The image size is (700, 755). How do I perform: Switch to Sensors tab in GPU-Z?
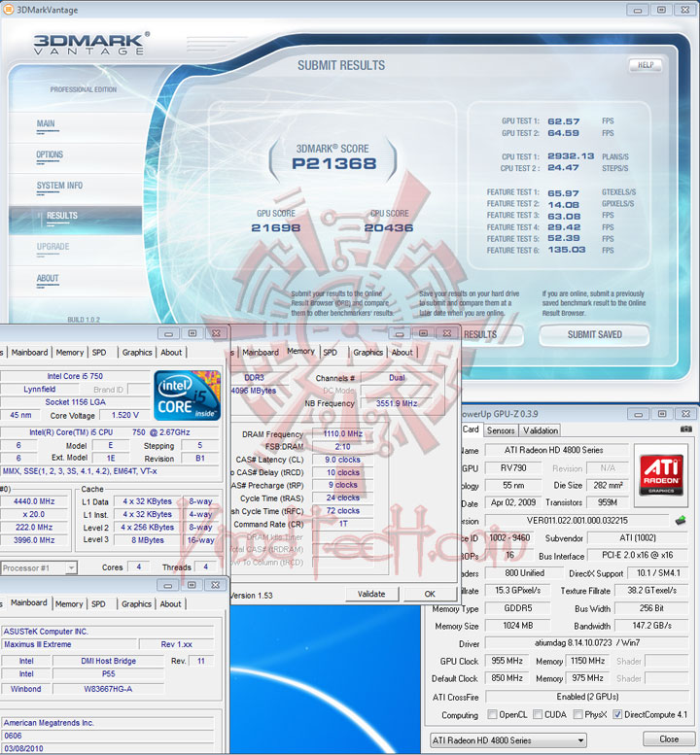[x=501, y=430]
